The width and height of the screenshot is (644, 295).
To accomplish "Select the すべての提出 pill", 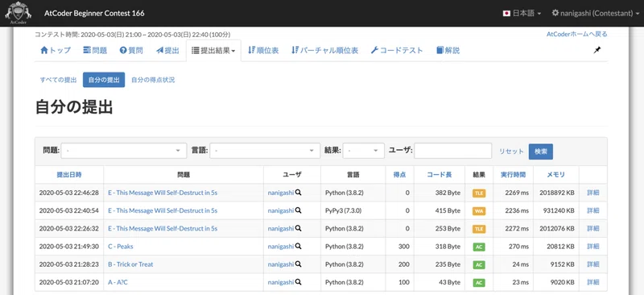I will click(58, 80).
